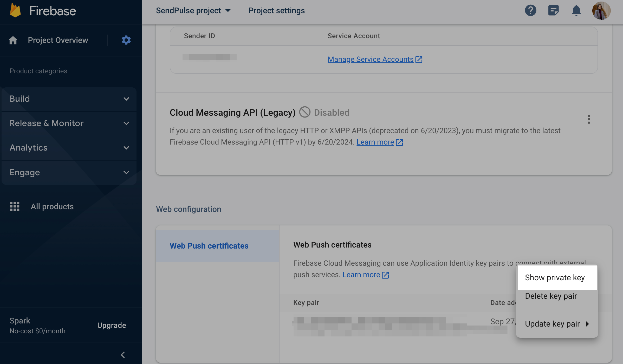623x364 pixels.
Task: Click the Spark plan label
Action: coord(20,321)
